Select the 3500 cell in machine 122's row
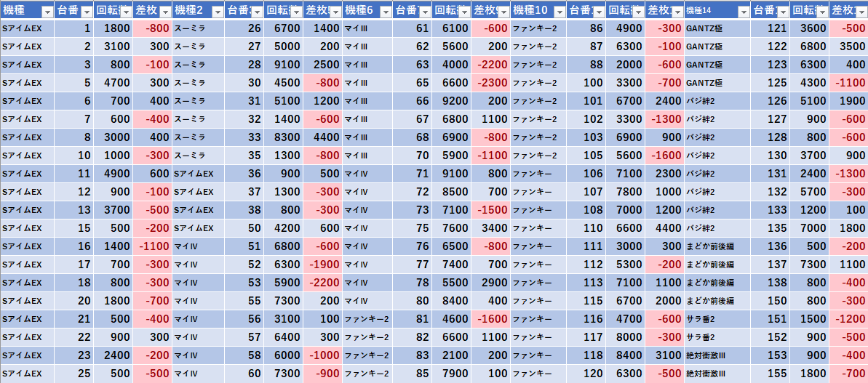This screenshot has width=868, height=383. (x=848, y=47)
